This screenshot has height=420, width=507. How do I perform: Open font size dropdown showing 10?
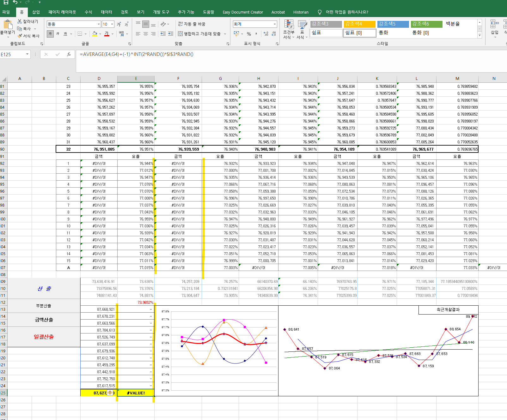click(x=112, y=24)
